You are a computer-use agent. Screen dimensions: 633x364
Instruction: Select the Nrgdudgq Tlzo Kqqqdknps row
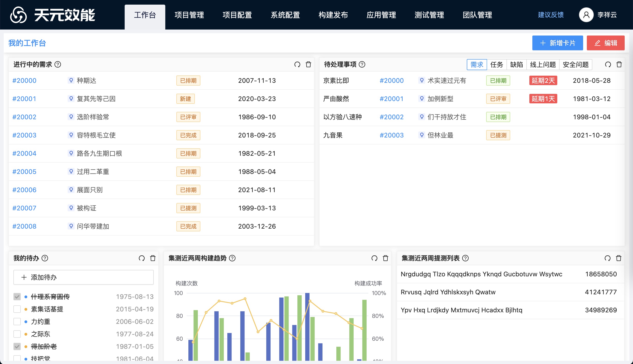[510, 274]
